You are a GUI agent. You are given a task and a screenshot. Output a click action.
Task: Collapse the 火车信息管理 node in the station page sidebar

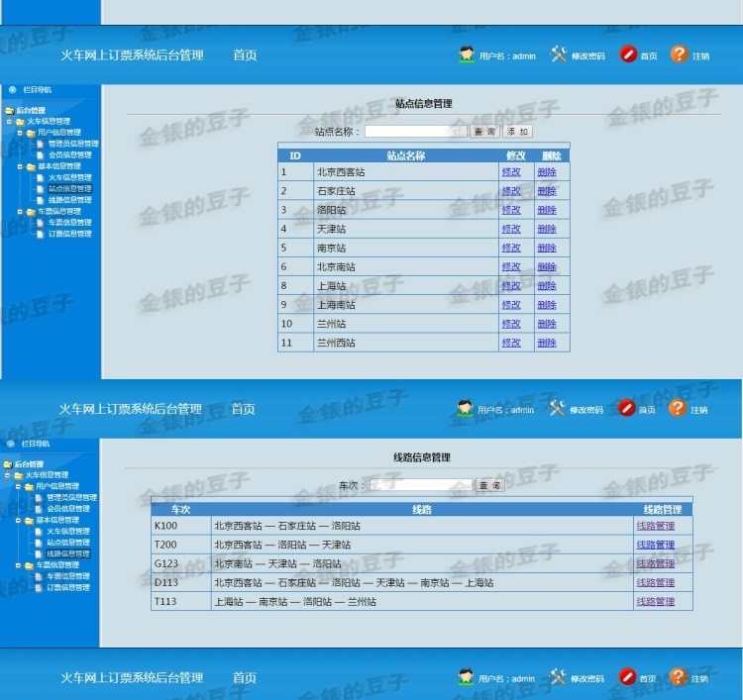pyautogui.click(x=9, y=122)
